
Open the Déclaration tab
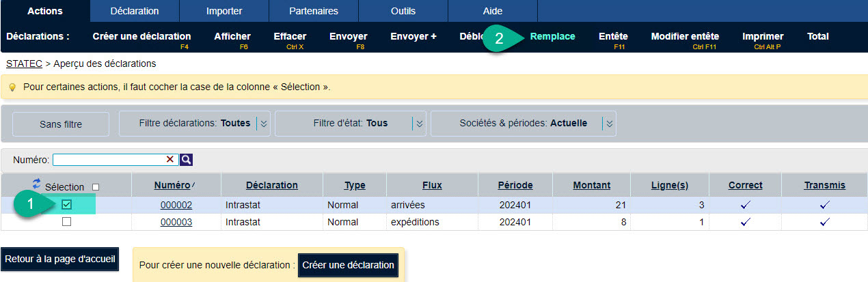pos(135,11)
